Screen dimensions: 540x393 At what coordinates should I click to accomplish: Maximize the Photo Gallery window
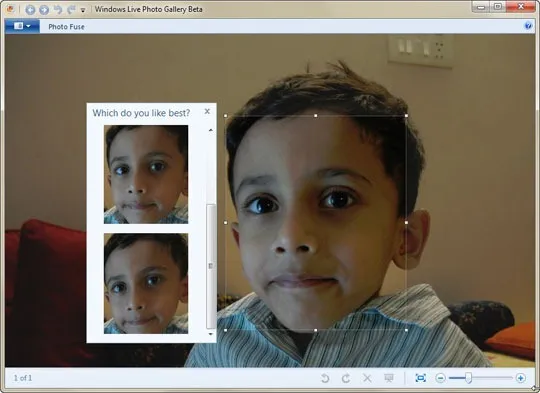(x=498, y=7)
